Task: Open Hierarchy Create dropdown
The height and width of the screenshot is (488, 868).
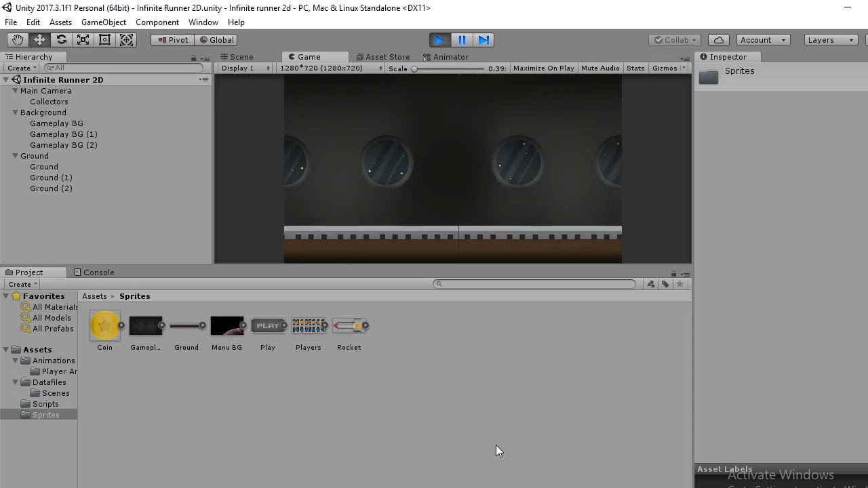Action: point(21,68)
